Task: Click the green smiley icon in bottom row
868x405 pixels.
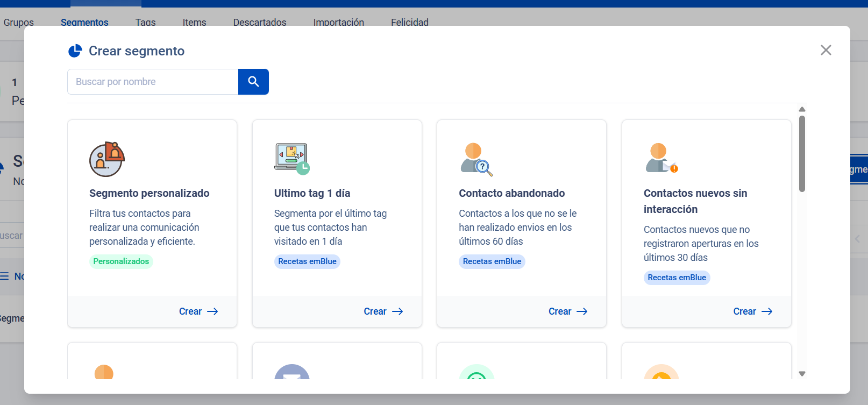Action: (476, 373)
